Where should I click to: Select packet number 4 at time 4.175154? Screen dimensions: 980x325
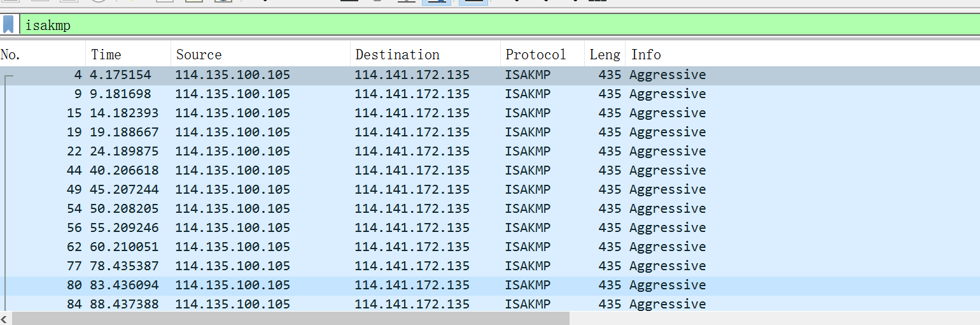tap(255, 75)
